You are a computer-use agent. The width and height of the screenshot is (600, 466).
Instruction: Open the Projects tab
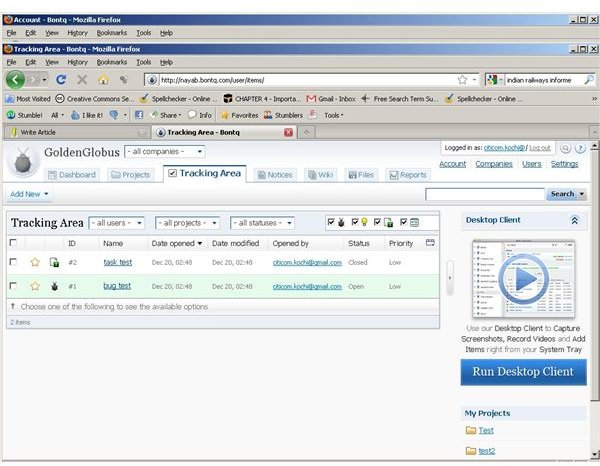point(130,175)
